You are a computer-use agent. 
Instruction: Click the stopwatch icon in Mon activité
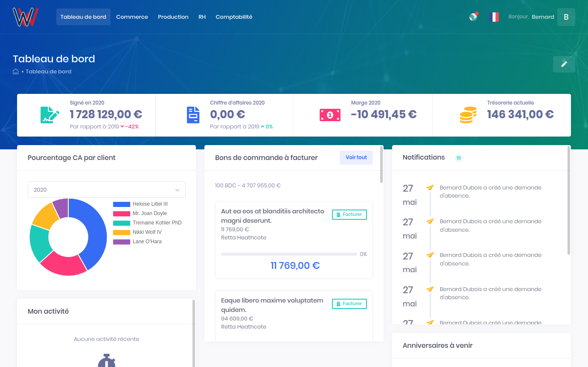pos(107,361)
